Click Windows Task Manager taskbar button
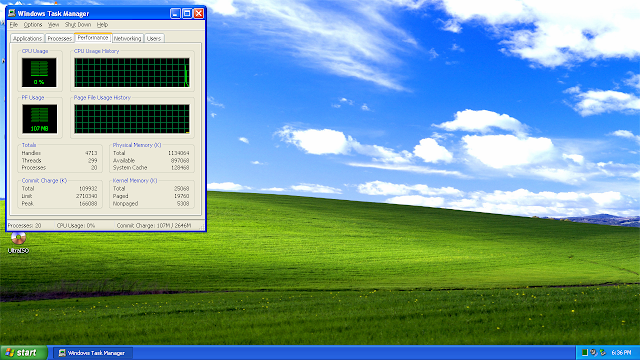 pos(92,353)
